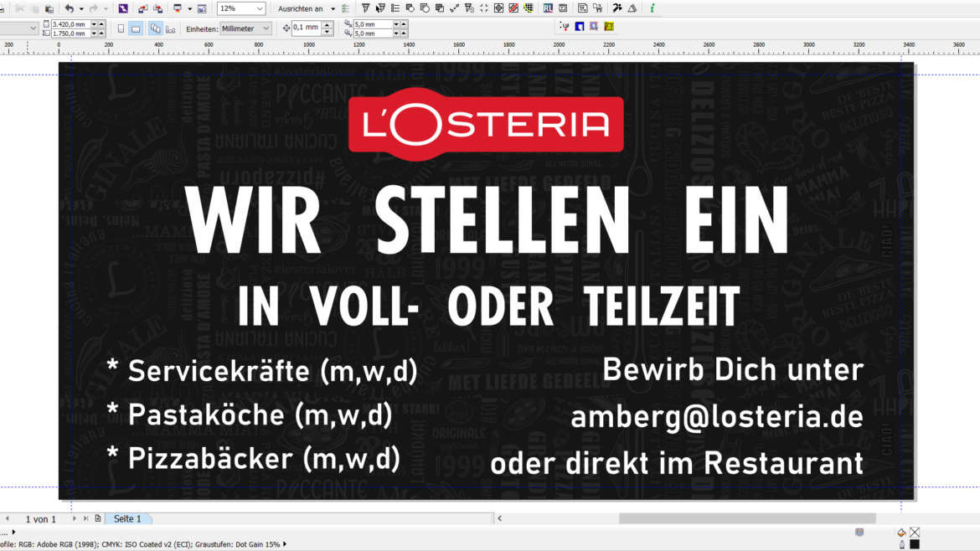Click the list-style macro icon
980x551 pixels.
[x=395, y=8]
